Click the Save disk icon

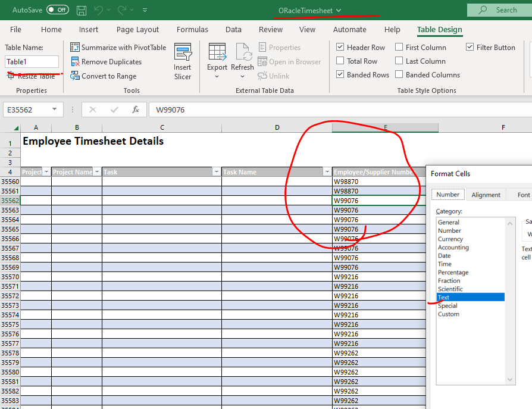(x=82, y=10)
